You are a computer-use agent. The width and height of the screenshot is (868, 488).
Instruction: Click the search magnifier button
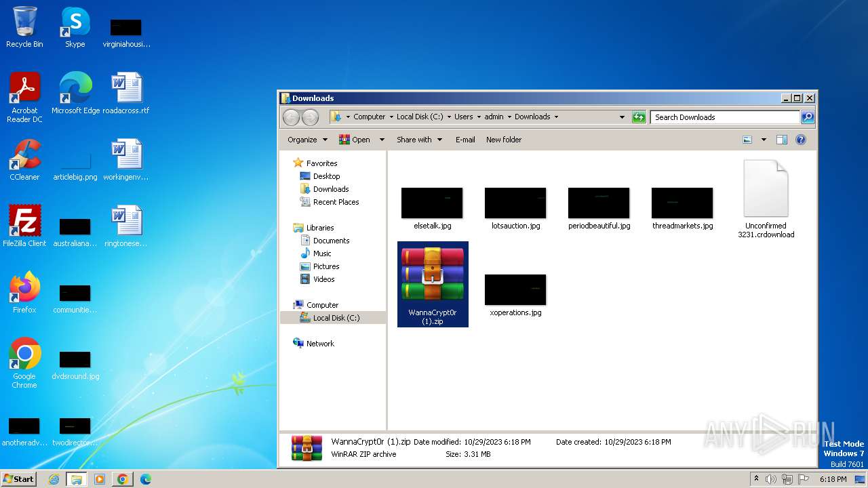pos(808,117)
